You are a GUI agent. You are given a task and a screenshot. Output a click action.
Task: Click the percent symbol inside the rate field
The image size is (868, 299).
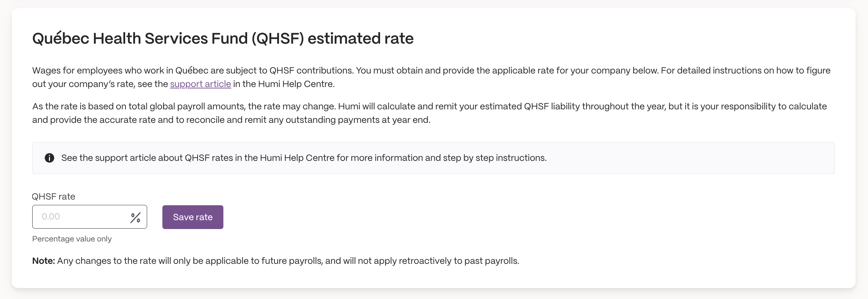[135, 217]
